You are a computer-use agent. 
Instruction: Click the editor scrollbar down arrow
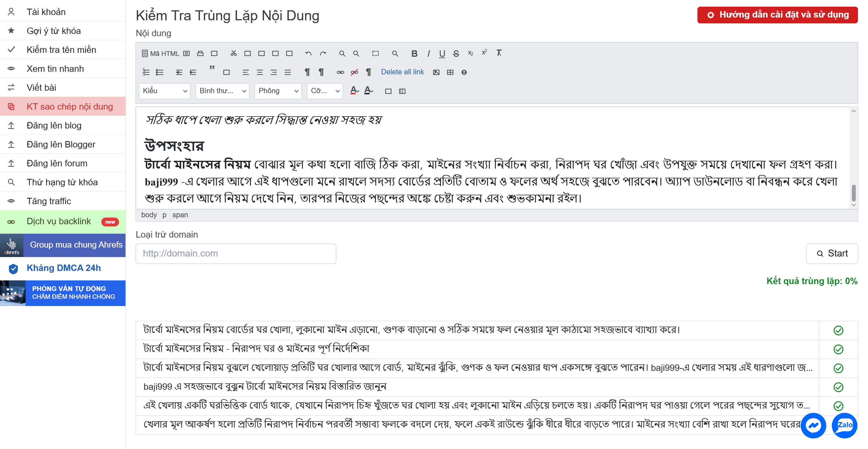pos(854,205)
